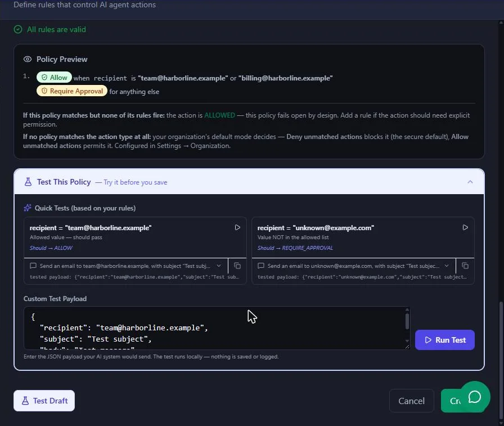504x426 pixels.
Task: Click the unknown test tested payload line
Action: (362, 277)
